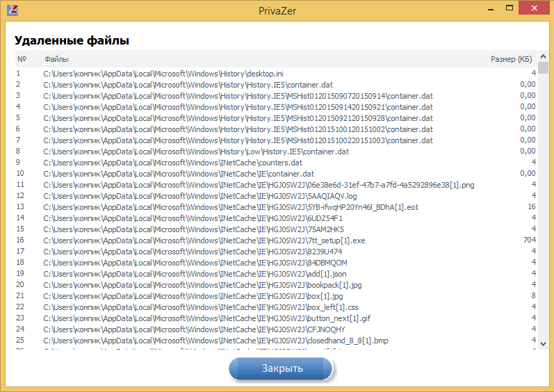This screenshot has height=392, width=554.
Task: Minimize the PrivaZer window
Action: (x=491, y=9)
